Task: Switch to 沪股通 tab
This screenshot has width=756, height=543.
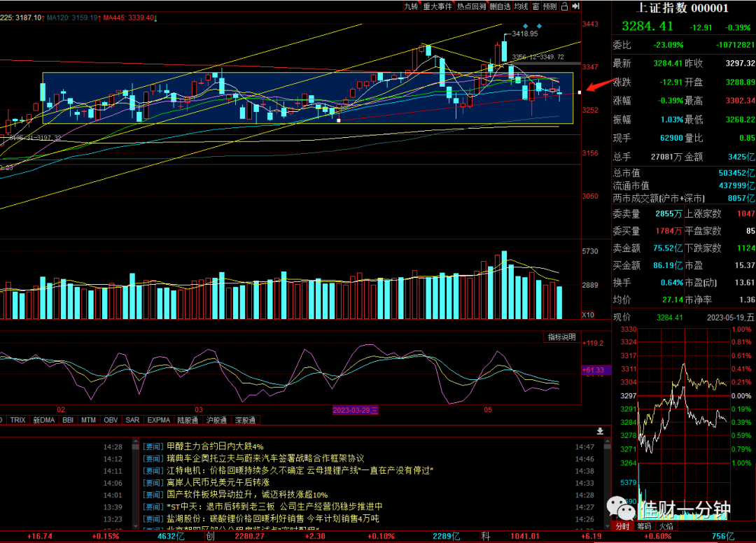Action: pos(217,420)
